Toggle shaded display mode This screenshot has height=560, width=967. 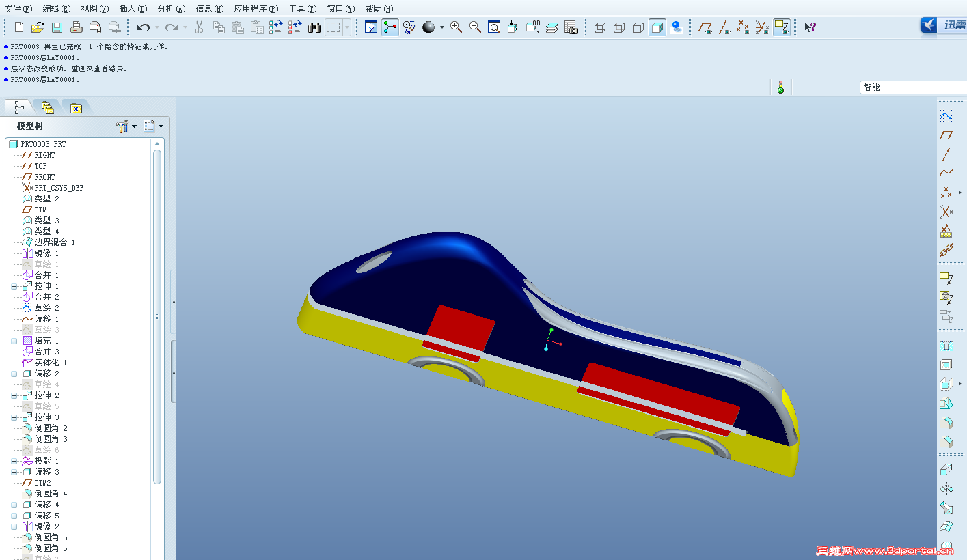[657, 27]
